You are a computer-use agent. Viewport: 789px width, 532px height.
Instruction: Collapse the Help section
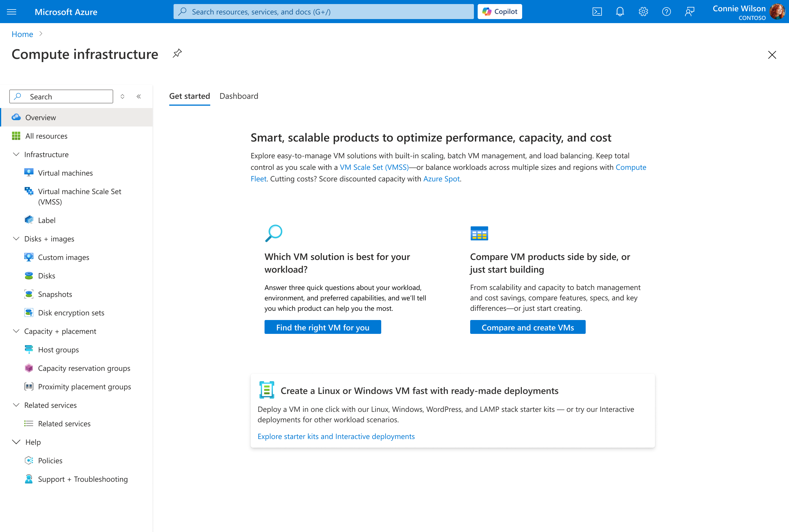tap(16, 442)
